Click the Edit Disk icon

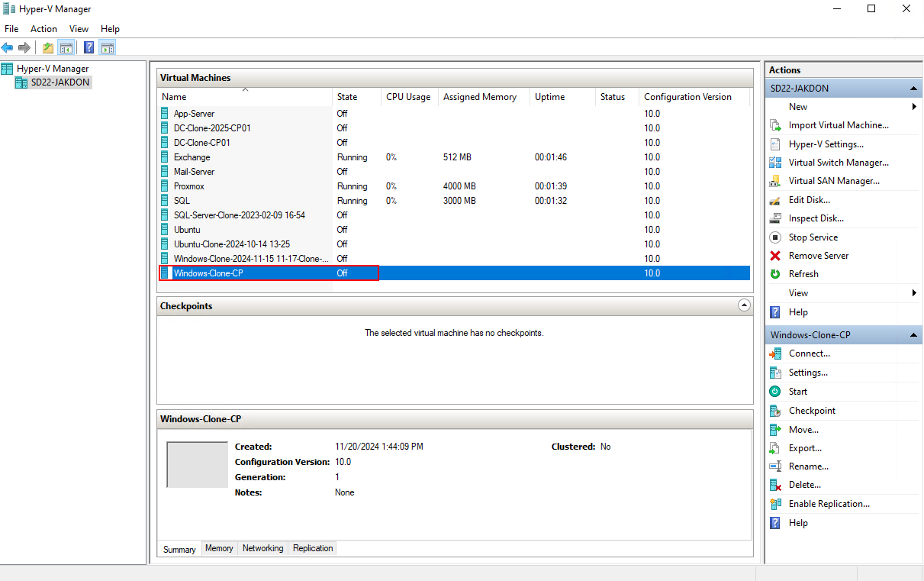click(x=775, y=200)
